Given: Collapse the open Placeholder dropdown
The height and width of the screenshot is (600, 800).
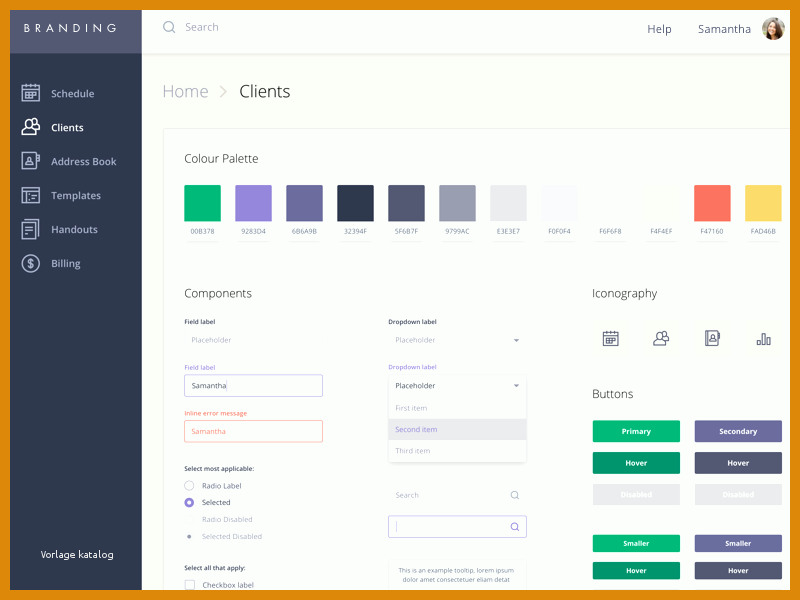Looking at the screenshot, I should click(516, 386).
